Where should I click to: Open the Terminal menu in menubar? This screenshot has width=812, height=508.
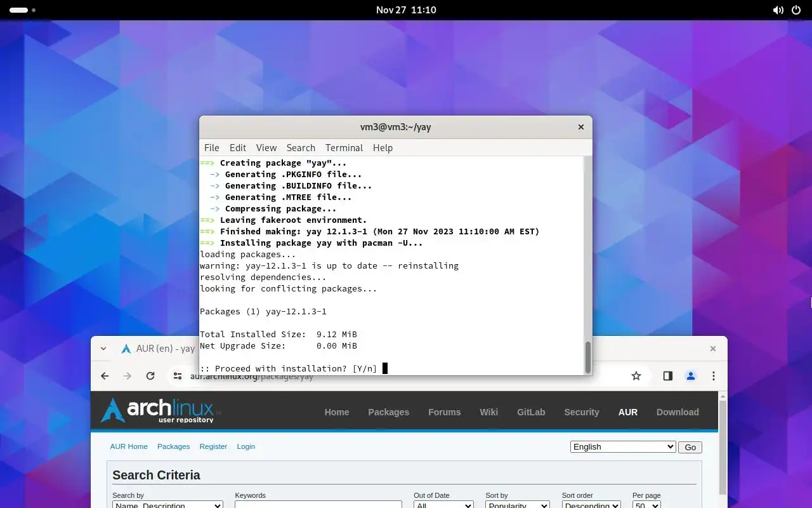pos(344,147)
